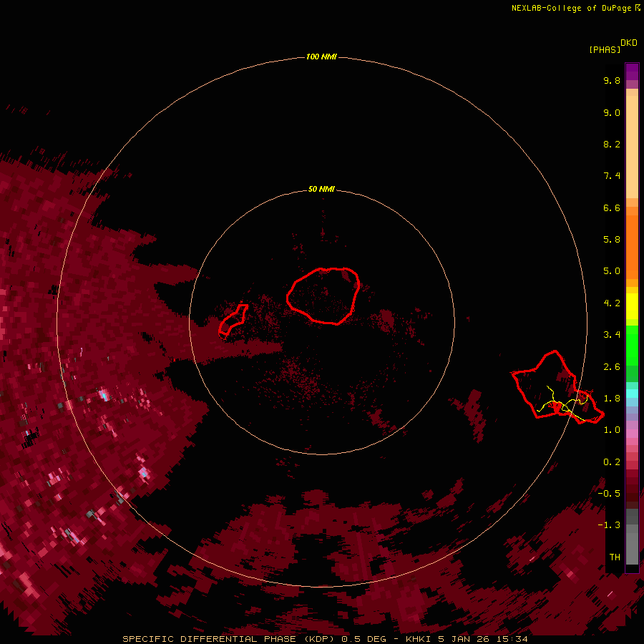The image size is (644, 644).
Task: Click the product title caption at bottom
Action: 325,639
